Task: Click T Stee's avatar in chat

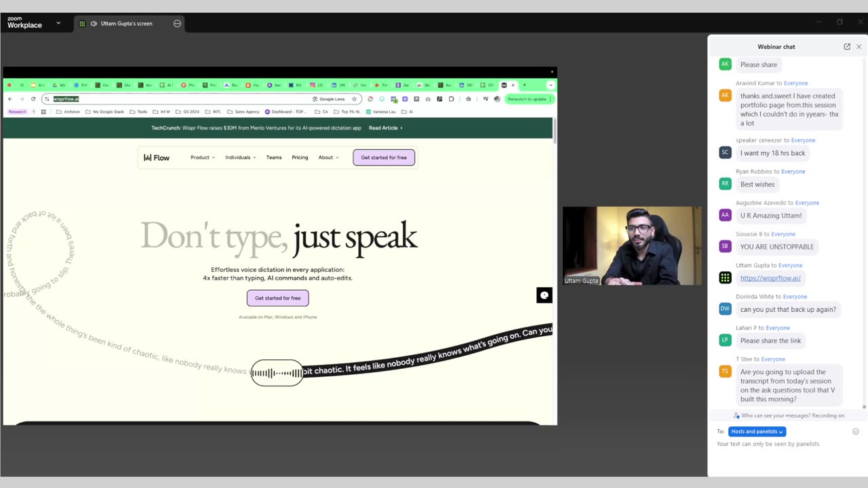Action: coord(725,371)
